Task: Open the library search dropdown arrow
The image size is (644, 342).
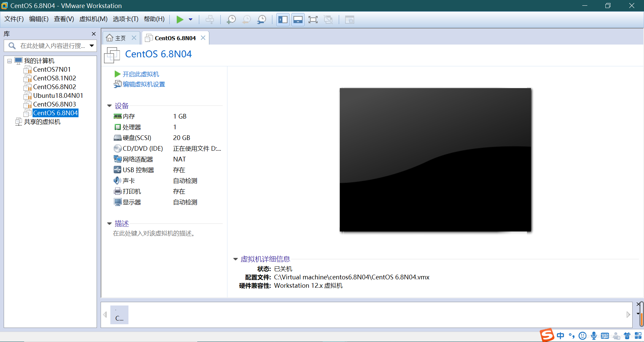Action: (92, 46)
